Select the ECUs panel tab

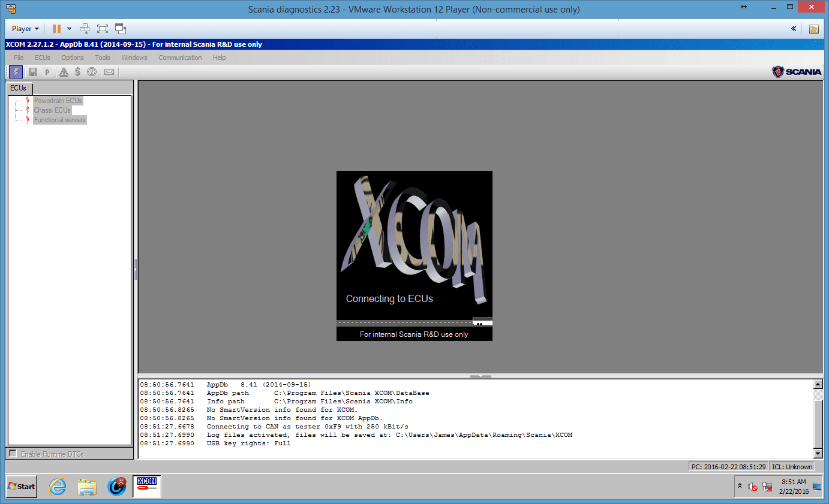[x=19, y=88]
